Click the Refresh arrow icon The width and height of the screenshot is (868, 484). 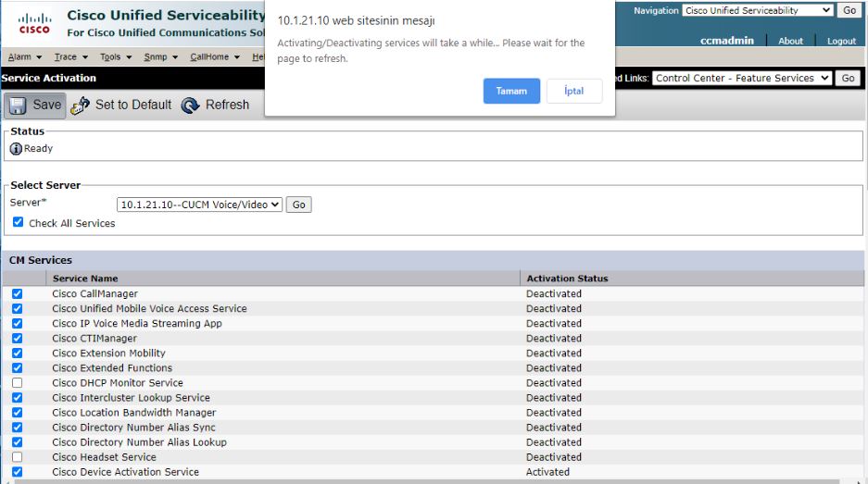point(191,105)
